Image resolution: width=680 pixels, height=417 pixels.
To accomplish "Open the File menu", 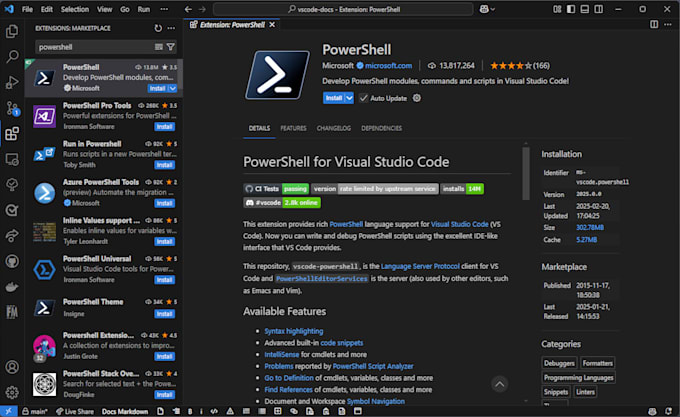I will coord(27,9).
